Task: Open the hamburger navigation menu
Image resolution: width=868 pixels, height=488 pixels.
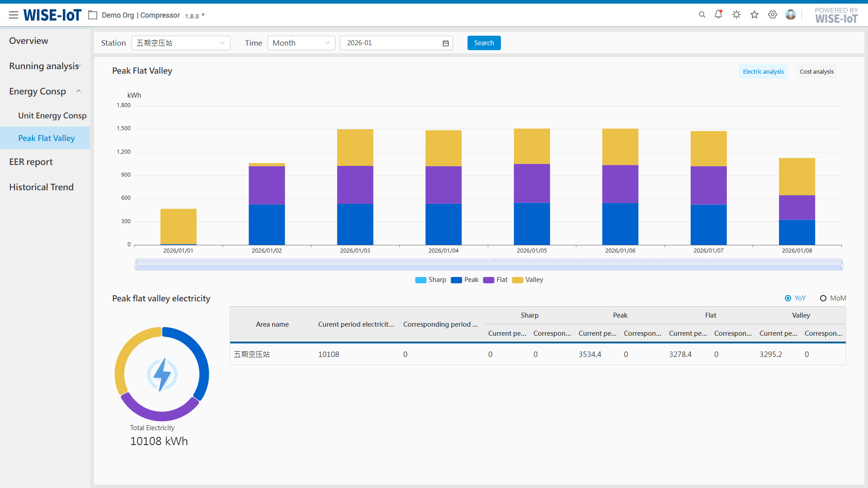Action: click(14, 15)
